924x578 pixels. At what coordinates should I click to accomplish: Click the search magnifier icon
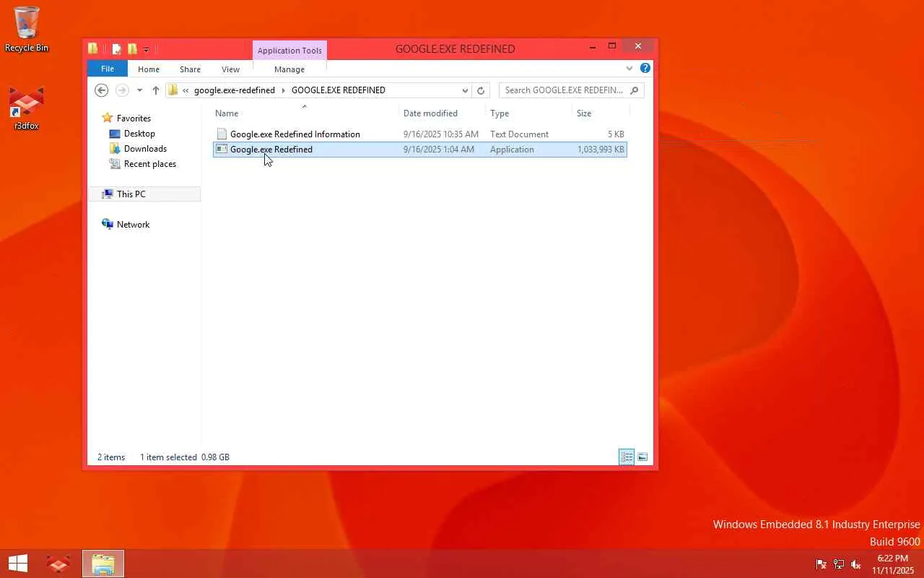tap(635, 90)
